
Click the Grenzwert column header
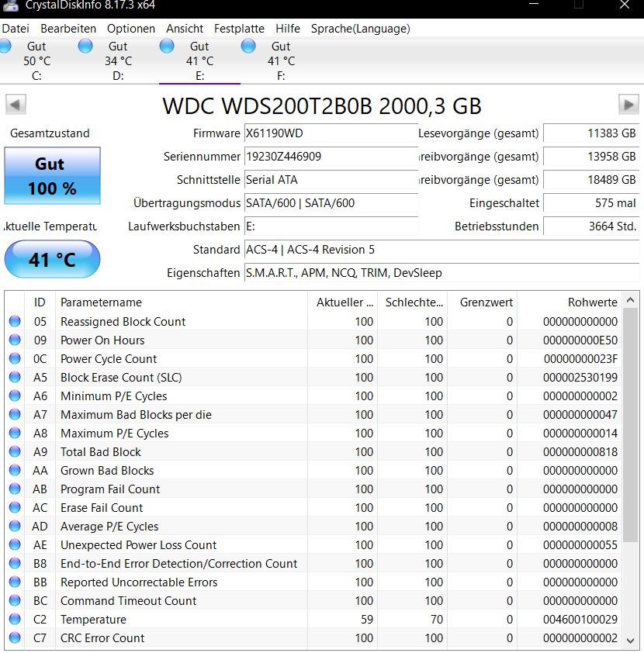coord(483,302)
